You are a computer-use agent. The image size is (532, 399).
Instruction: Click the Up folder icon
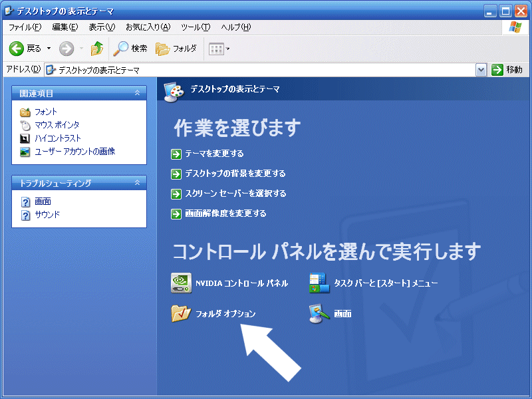(x=96, y=49)
